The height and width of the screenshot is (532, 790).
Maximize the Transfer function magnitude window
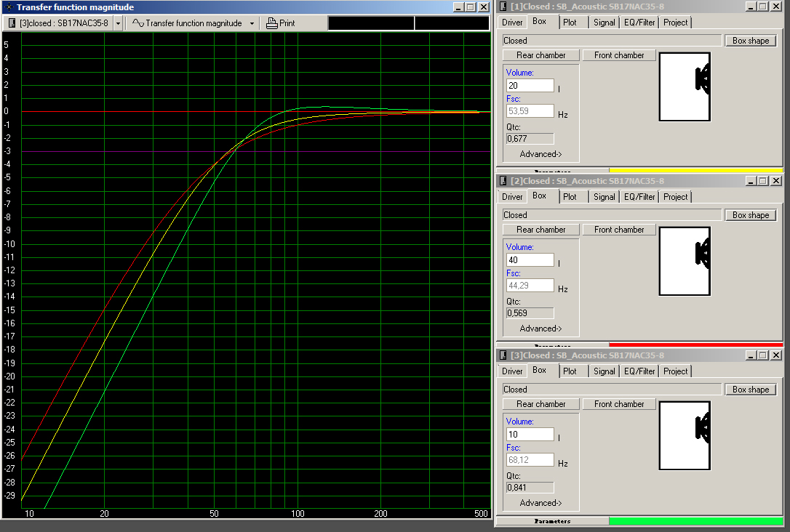(x=471, y=7)
